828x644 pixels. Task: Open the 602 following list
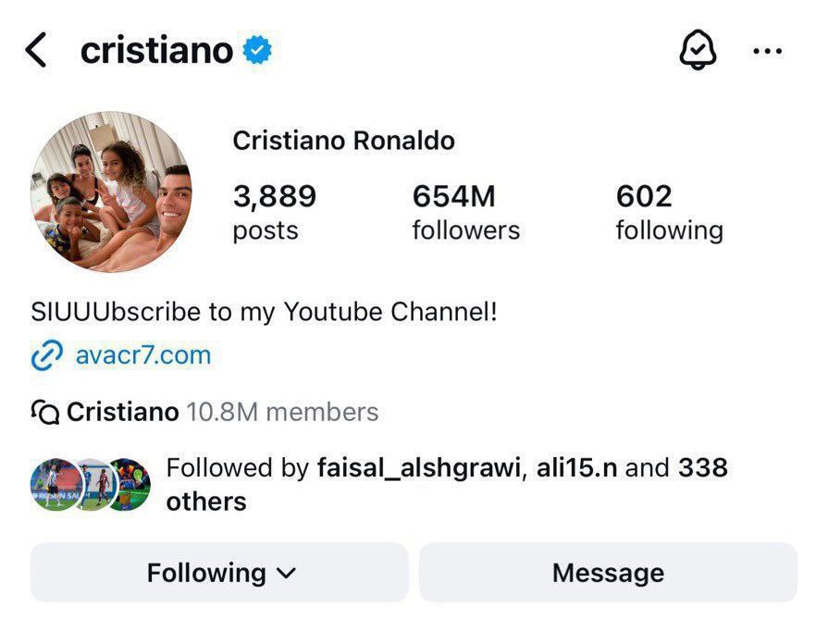tap(669, 213)
